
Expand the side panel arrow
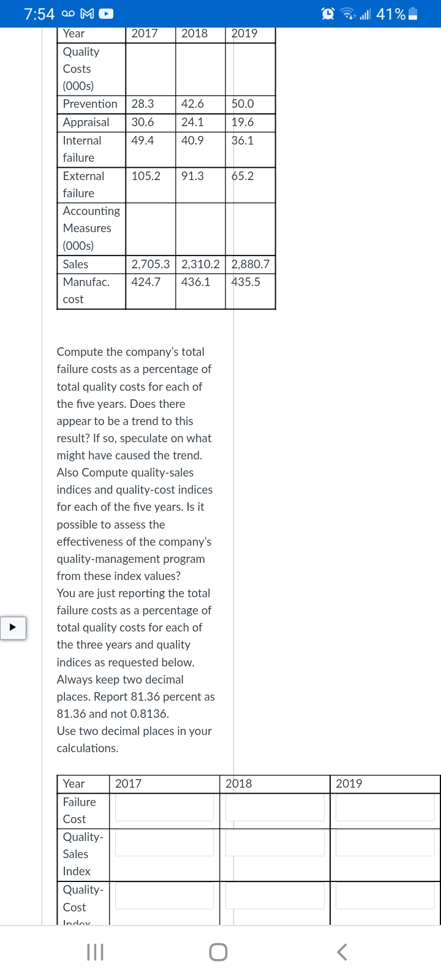coord(13,627)
